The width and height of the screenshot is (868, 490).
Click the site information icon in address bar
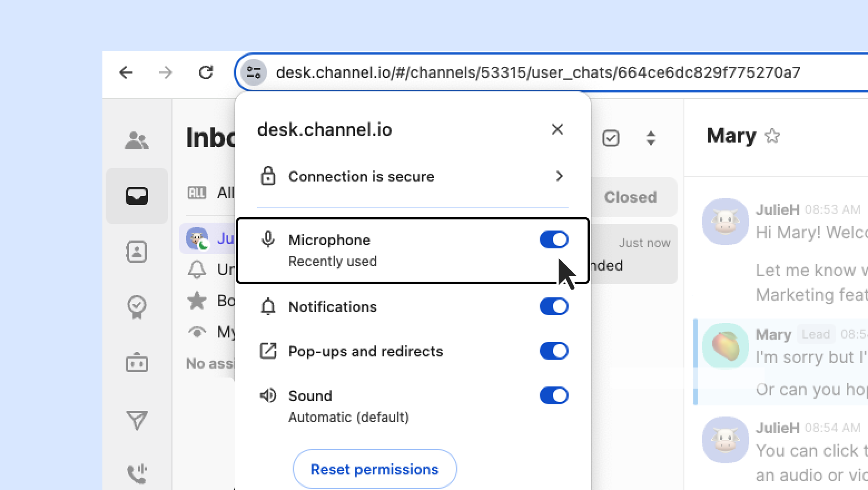(x=254, y=72)
